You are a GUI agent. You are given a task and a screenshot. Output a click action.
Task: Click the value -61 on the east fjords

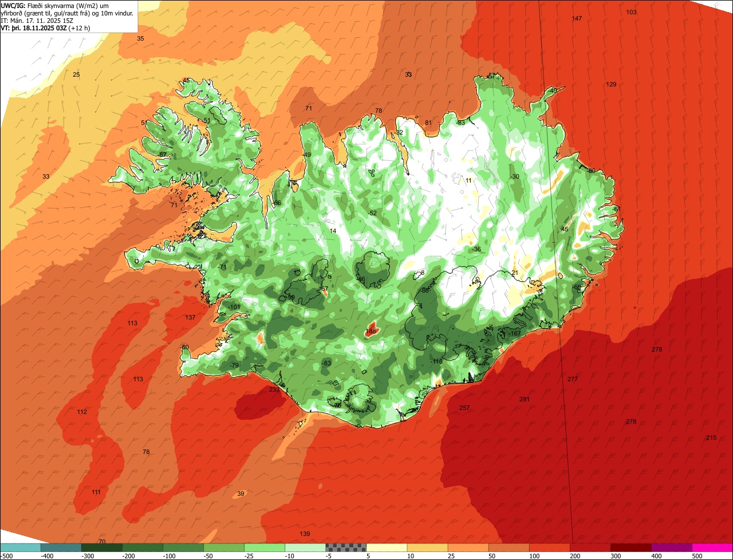[x=616, y=209]
